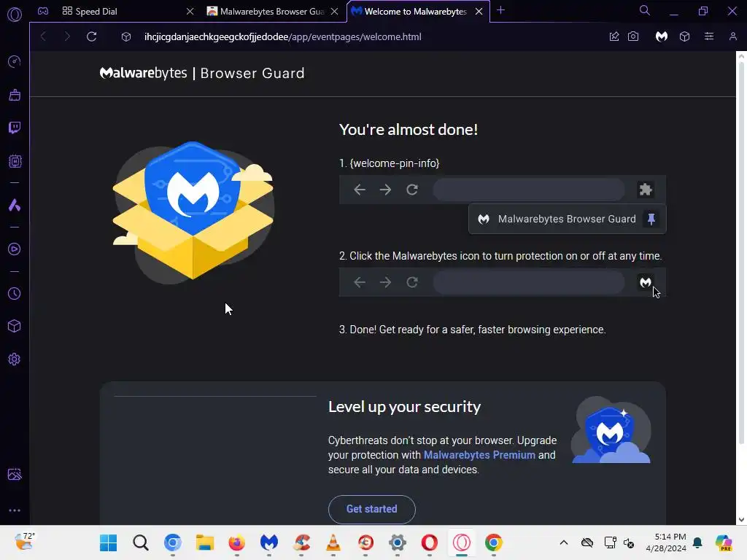
Task: Open the profile account icon
Action: click(733, 36)
